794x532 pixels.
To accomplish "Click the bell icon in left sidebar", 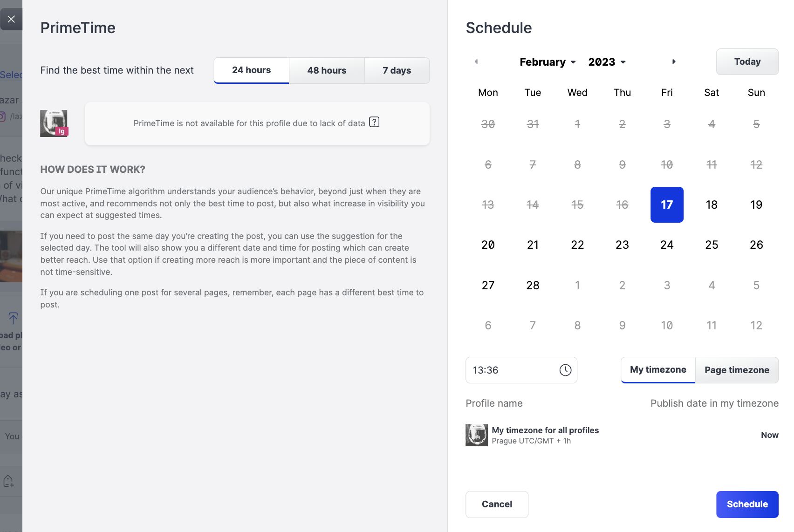I will 8,481.
